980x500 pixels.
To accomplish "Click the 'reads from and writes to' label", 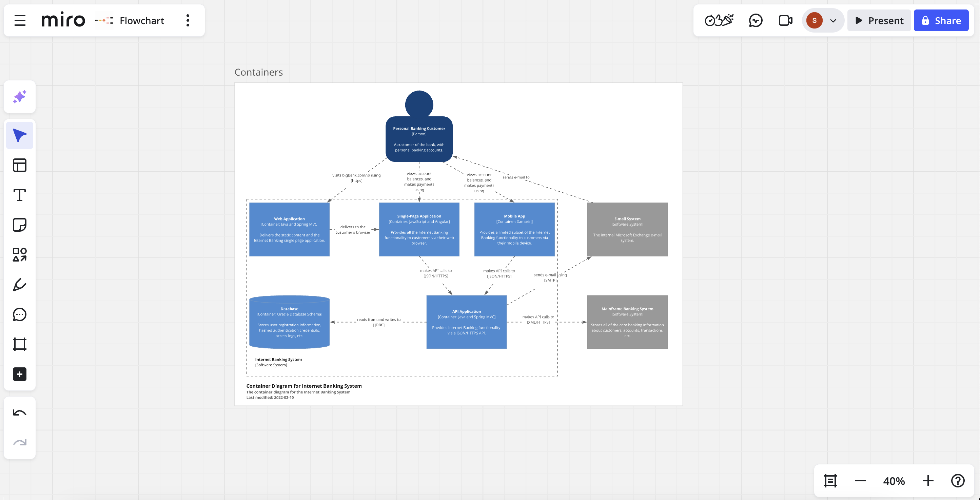I will 378,320.
